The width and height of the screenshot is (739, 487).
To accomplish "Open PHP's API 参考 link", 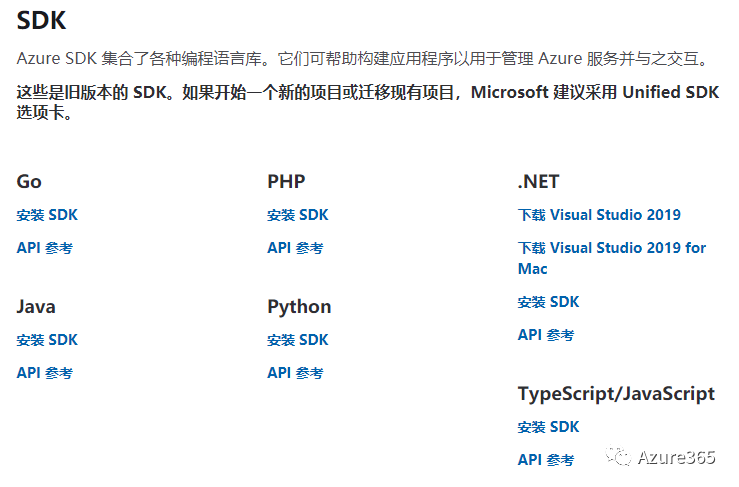I will pyautogui.click(x=295, y=248).
